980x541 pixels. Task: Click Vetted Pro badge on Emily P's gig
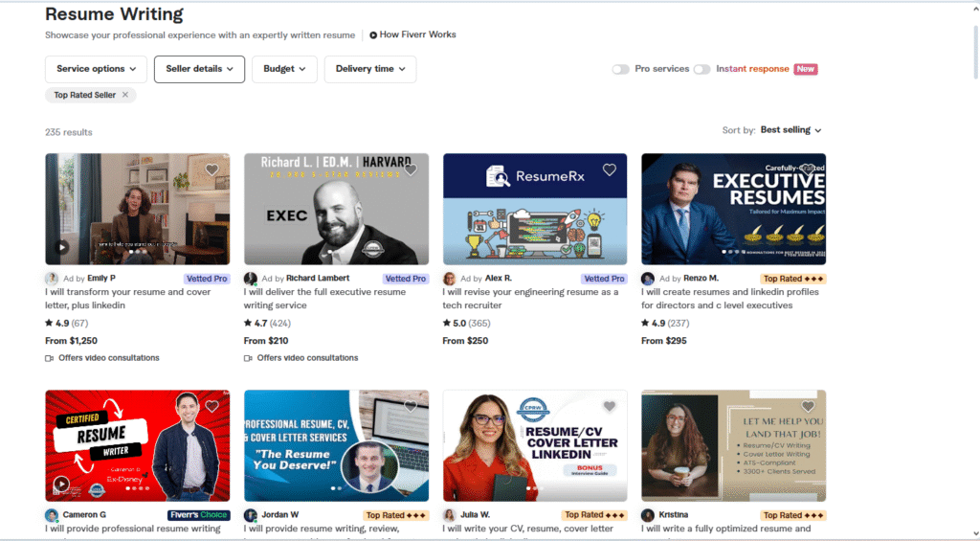[x=207, y=279]
